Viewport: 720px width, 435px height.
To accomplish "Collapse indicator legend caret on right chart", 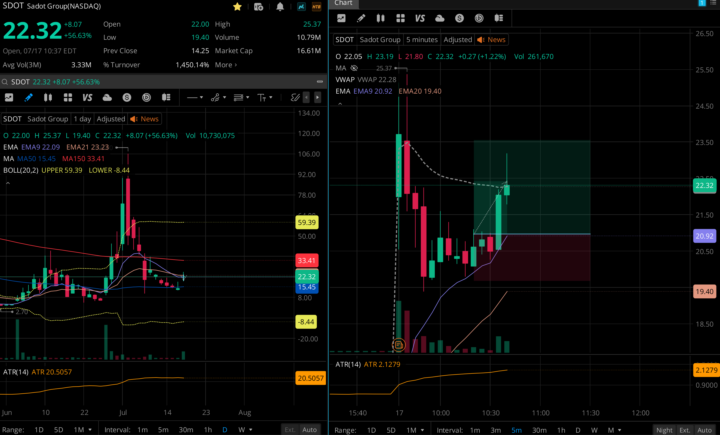I will (x=340, y=104).
